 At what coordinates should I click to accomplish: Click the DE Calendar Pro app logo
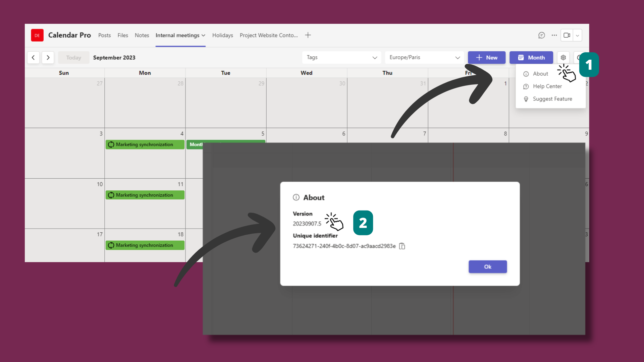click(37, 35)
